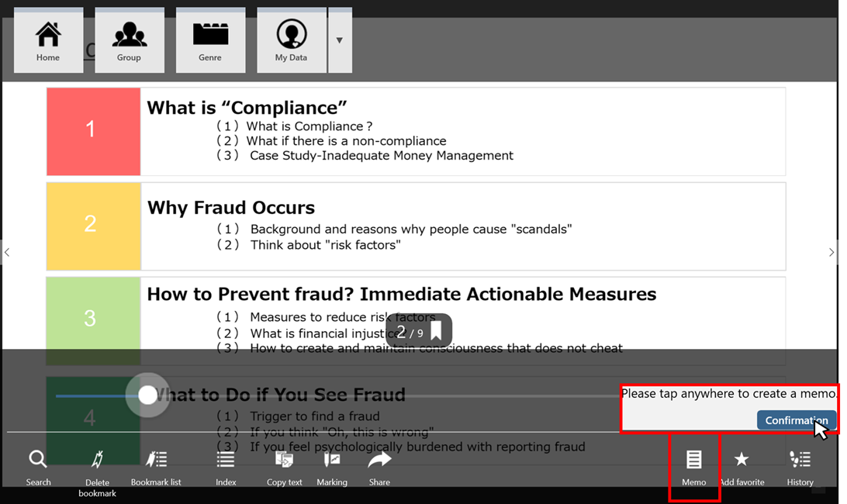Open the Home button in top bar

49,40
